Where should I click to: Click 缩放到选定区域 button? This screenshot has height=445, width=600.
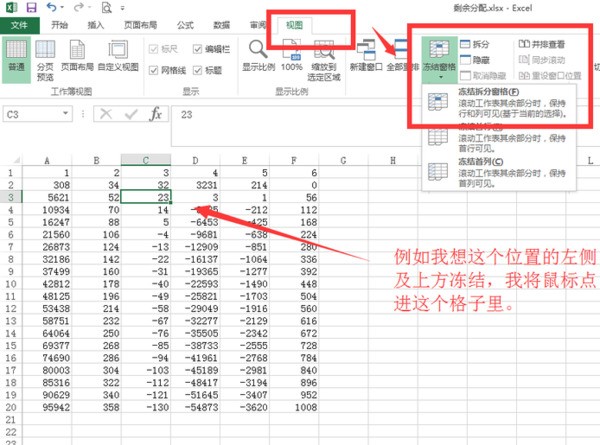click(324, 60)
